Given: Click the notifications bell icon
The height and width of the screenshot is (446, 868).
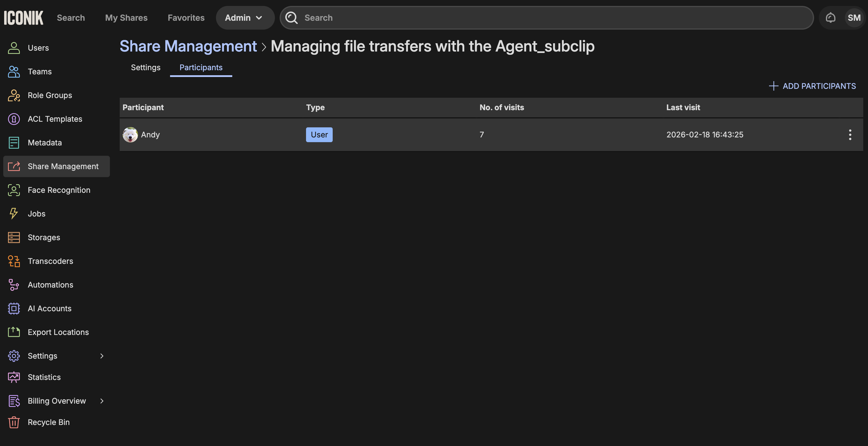Looking at the screenshot, I should coord(830,17).
